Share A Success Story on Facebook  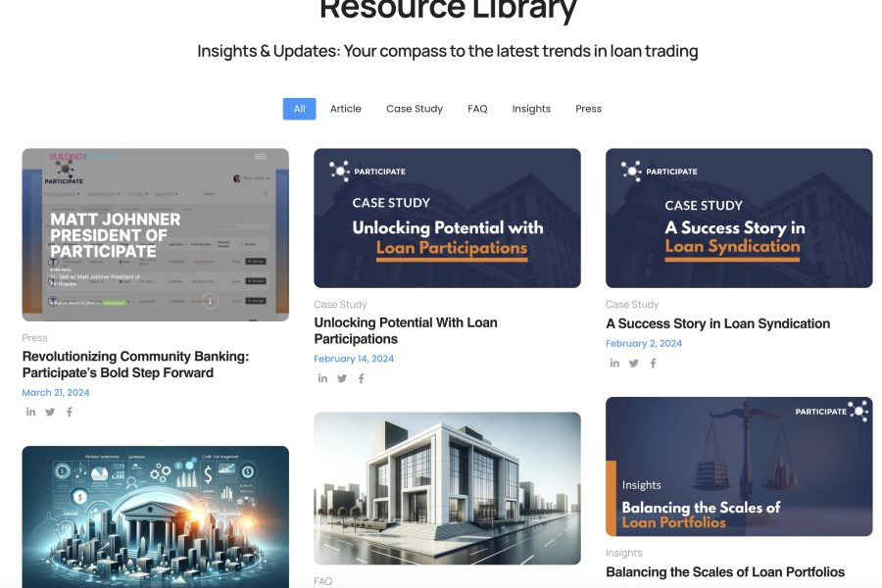pyautogui.click(x=653, y=364)
